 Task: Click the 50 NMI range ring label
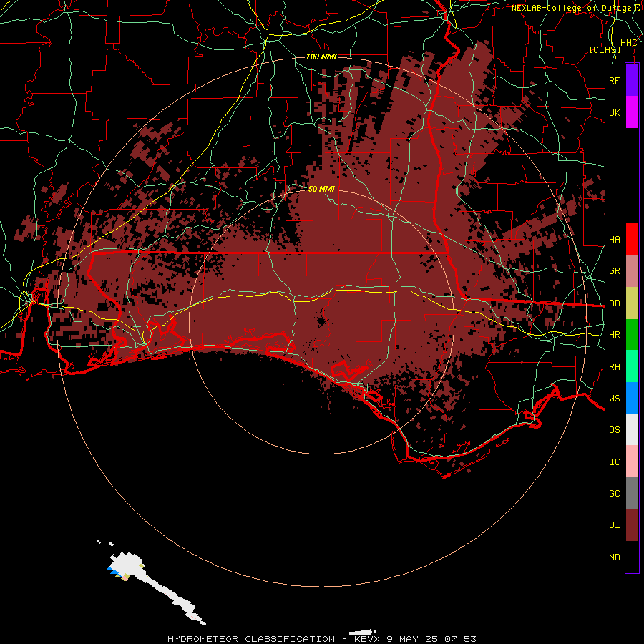coord(321,189)
